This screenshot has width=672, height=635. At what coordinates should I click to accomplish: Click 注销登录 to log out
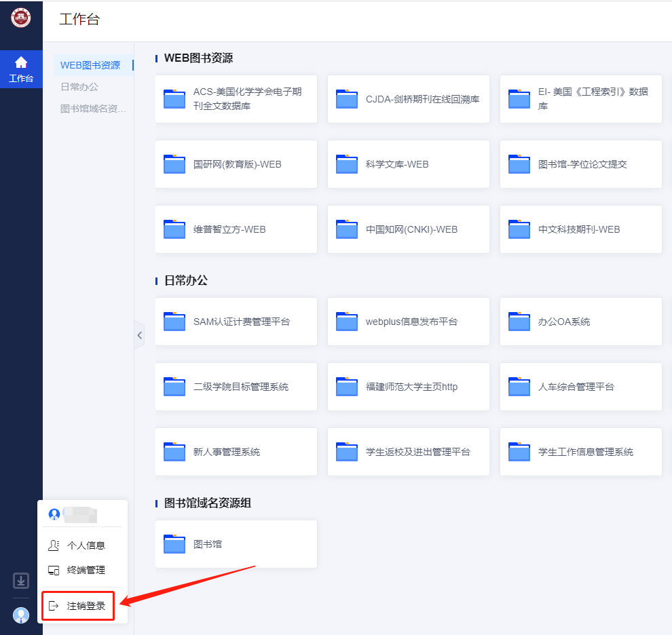86,606
